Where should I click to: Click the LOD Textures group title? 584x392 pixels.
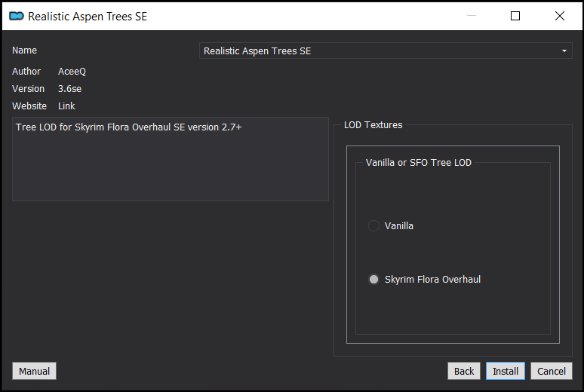coord(373,125)
